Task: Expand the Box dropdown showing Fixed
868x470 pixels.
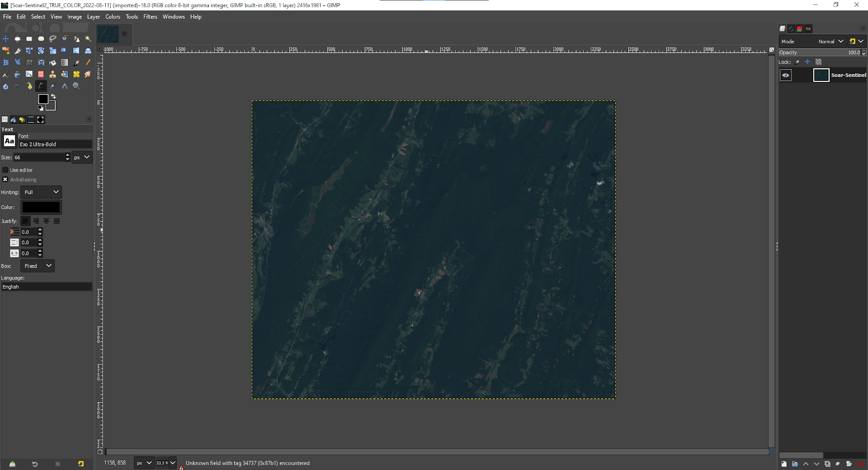Action: (x=37, y=266)
